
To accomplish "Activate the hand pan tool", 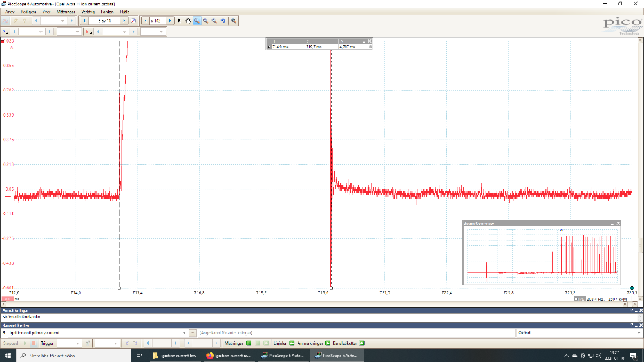I will coord(188,21).
